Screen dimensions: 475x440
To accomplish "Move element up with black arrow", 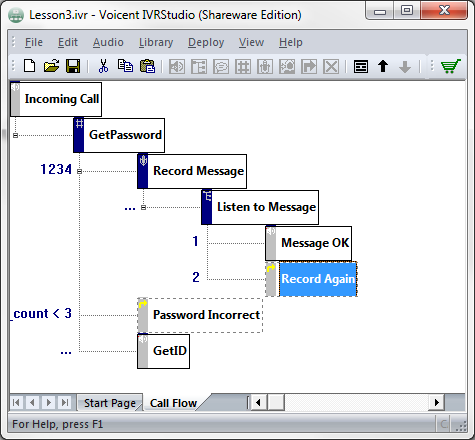I will tap(383, 66).
